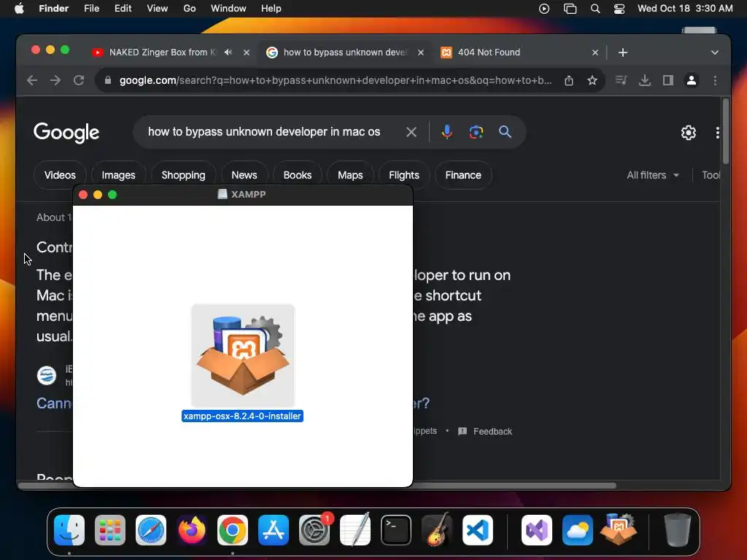Open Chrome's three-dot menu
Viewport: 747px width, 560px height.
click(715, 80)
